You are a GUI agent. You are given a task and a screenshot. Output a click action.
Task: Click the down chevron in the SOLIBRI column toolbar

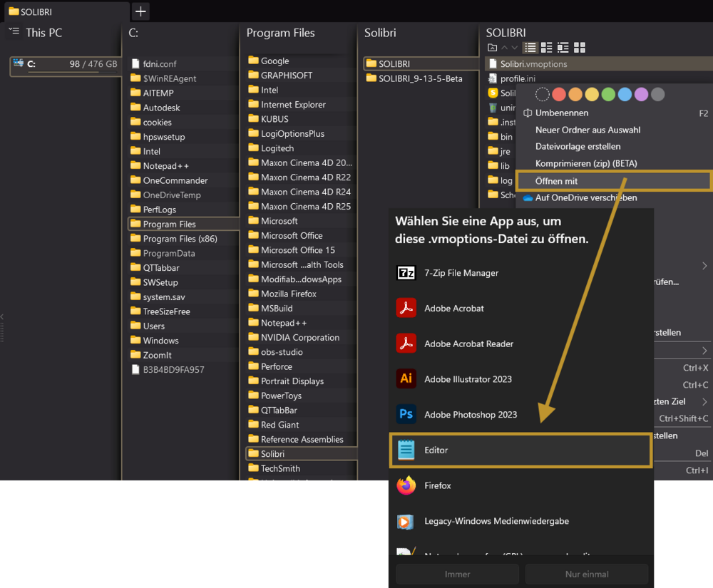pos(514,47)
